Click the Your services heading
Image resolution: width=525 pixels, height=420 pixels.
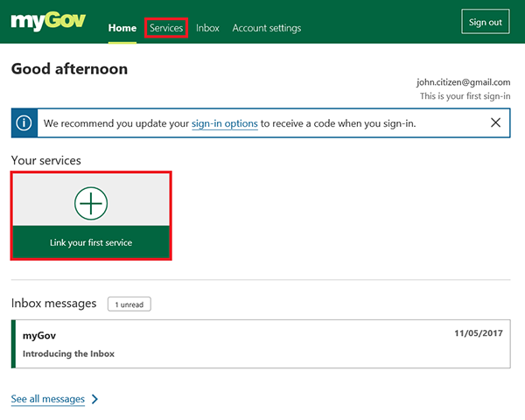46,160
